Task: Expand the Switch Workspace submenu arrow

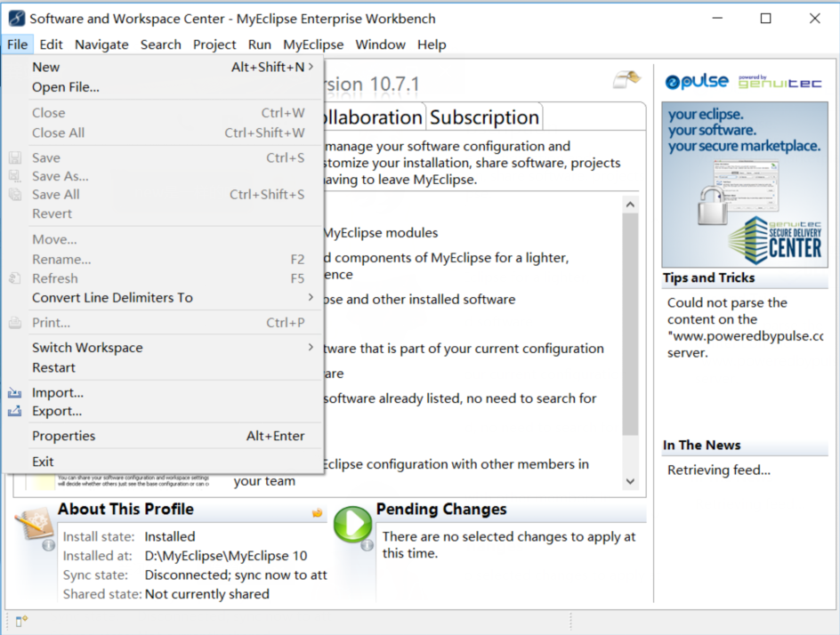Action: [x=311, y=347]
